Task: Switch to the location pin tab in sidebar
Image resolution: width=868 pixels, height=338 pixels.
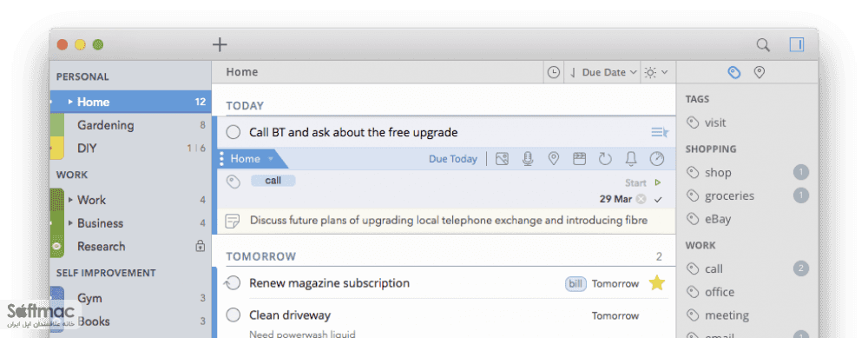Action: 759,73
